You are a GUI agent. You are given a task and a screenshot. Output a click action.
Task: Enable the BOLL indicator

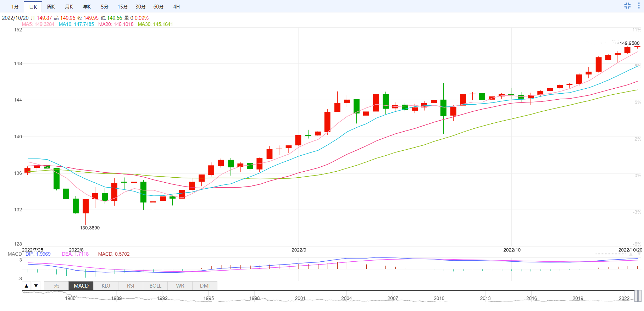click(155, 286)
